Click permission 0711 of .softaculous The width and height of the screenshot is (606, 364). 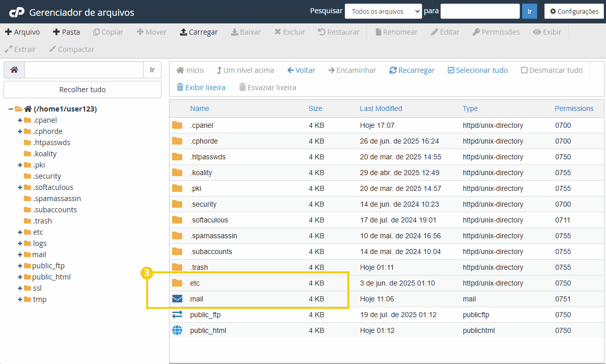563,220
